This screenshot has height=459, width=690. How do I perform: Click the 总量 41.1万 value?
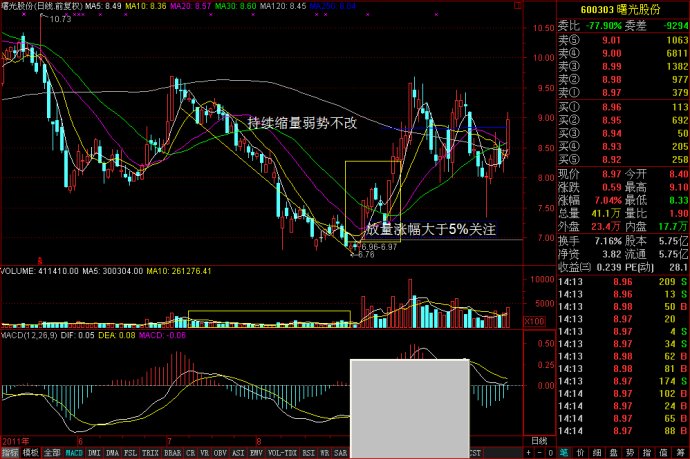[606, 214]
